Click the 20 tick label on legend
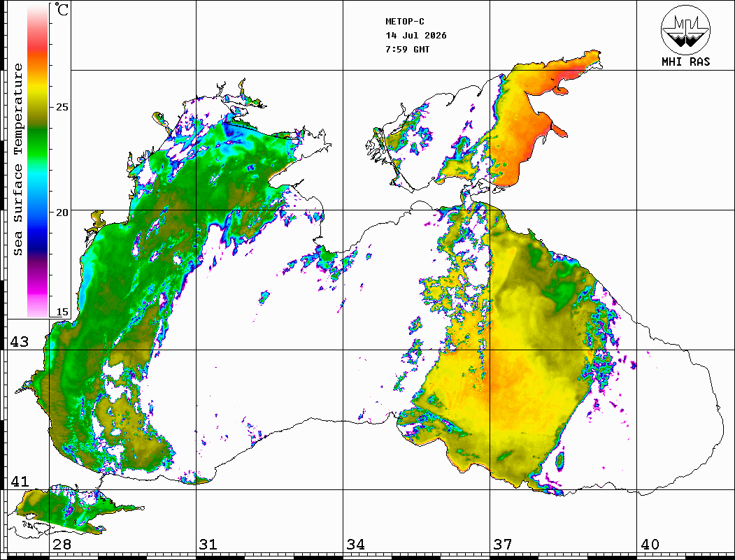Image resolution: width=735 pixels, height=560 pixels. [x=62, y=213]
